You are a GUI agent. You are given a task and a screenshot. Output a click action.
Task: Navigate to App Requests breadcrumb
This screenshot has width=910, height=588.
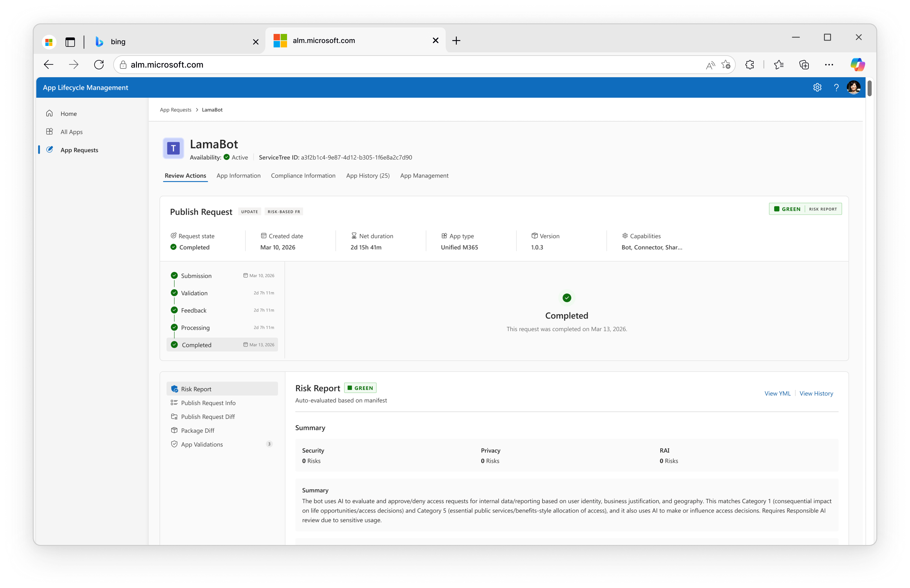(176, 110)
